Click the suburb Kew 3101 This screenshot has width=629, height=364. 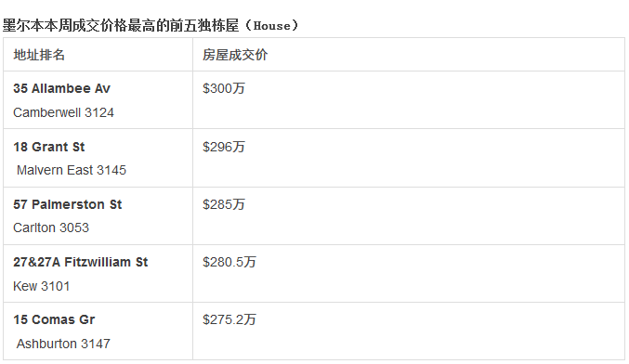(x=41, y=286)
